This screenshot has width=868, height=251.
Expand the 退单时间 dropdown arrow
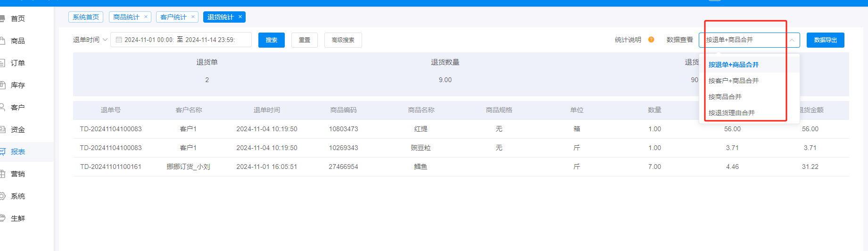(105, 40)
